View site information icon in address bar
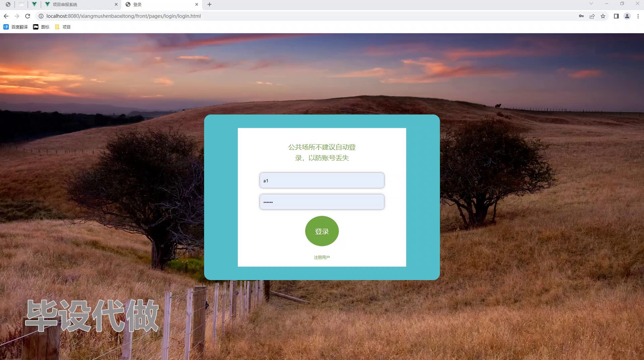Screen dimensions: 644x360 point(41,16)
